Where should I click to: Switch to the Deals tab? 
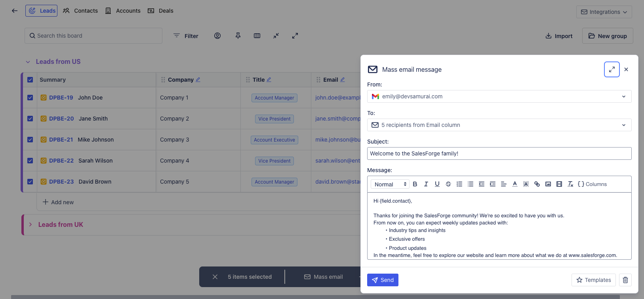coord(160,11)
